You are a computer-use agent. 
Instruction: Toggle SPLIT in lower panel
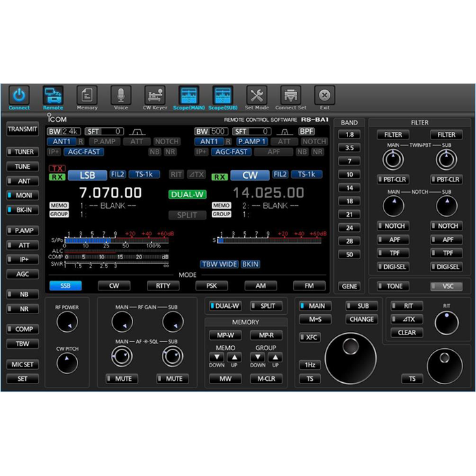click(x=267, y=306)
